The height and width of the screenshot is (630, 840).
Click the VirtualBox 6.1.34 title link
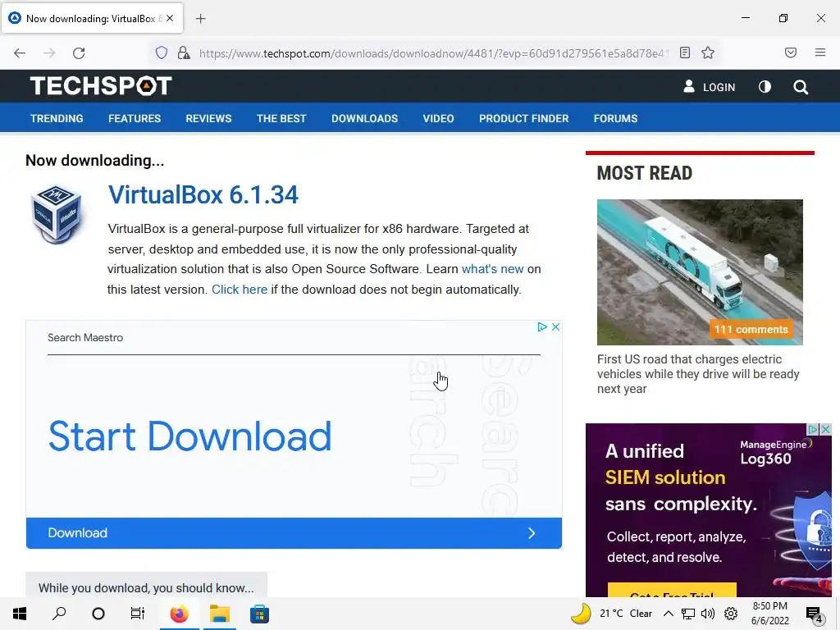203,194
